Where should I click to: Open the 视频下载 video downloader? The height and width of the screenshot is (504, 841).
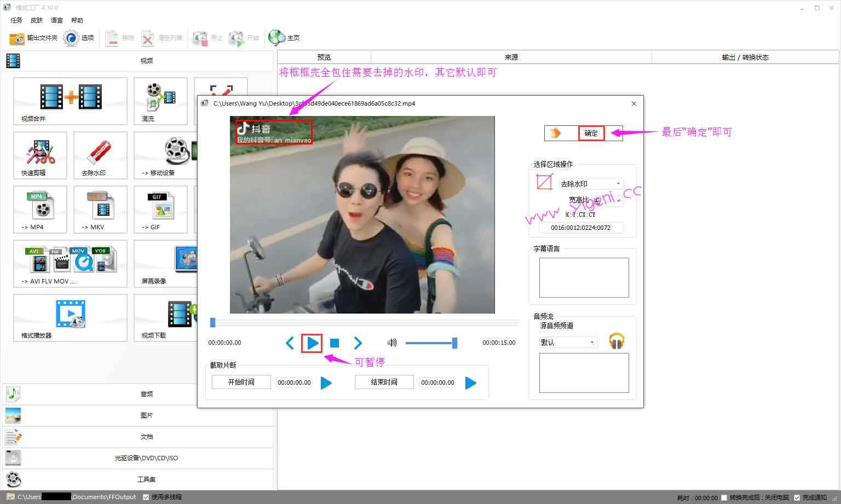pyautogui.click(x=166, y=318)
